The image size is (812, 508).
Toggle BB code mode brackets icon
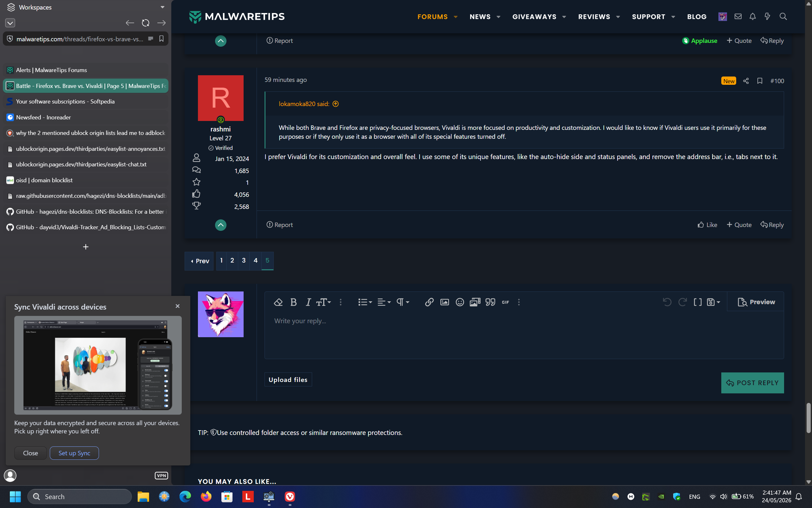click(x=697, y=302)
